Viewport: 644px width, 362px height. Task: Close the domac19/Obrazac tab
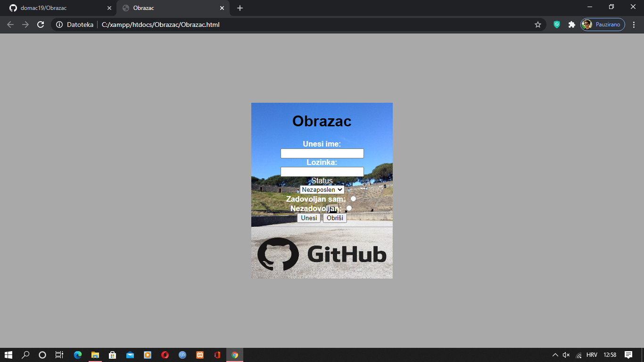(x=109, y=8)
